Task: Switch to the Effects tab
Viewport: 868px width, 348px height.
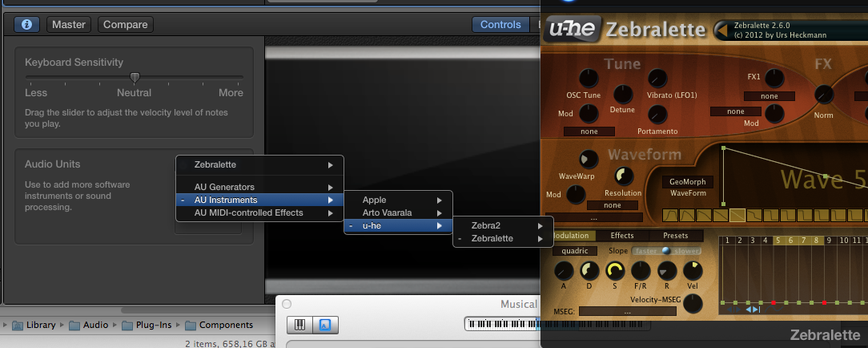Action: [x=622, y=236]
